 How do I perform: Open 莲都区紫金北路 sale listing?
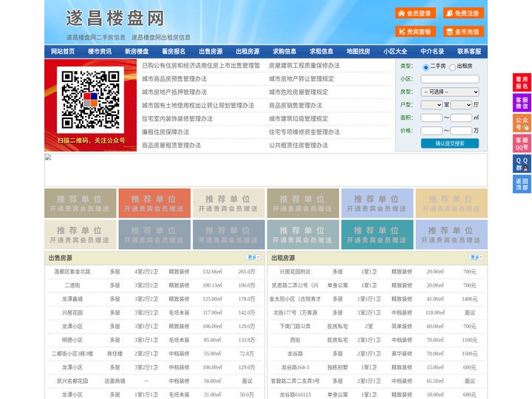coord(72,272)
